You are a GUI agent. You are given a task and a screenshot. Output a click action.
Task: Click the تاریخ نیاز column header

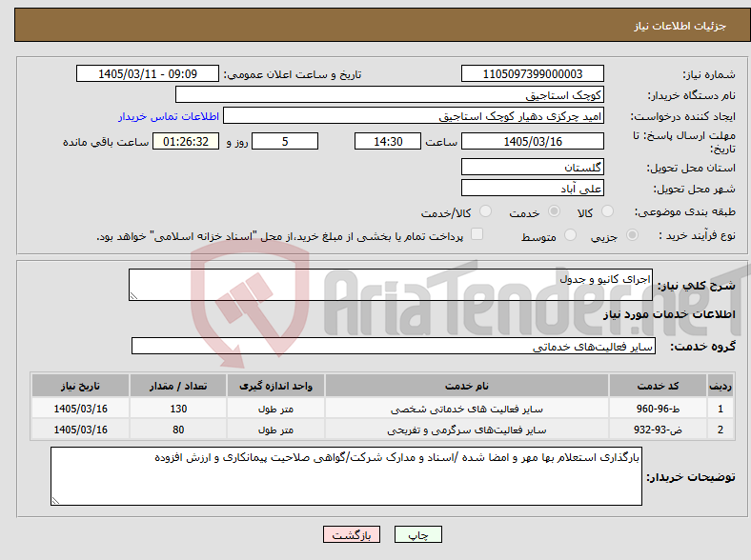pyautogui.click(x=80, y=386)
